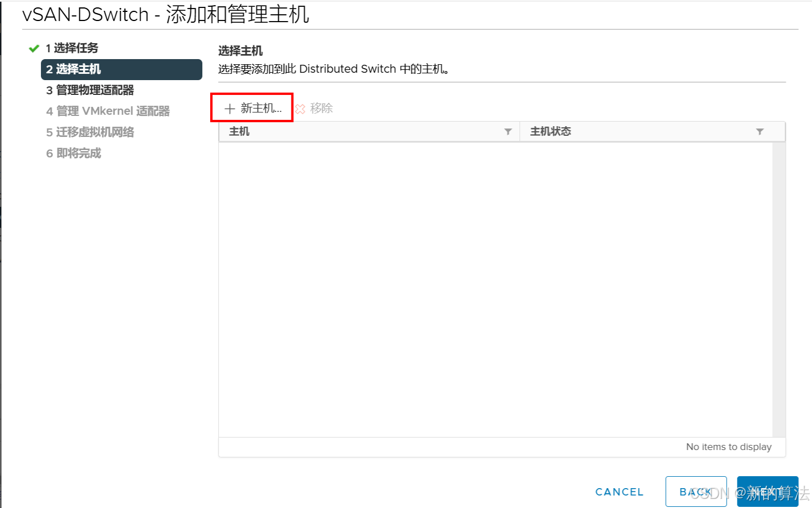Open the 主机 column filter icon

click(508, 132)
